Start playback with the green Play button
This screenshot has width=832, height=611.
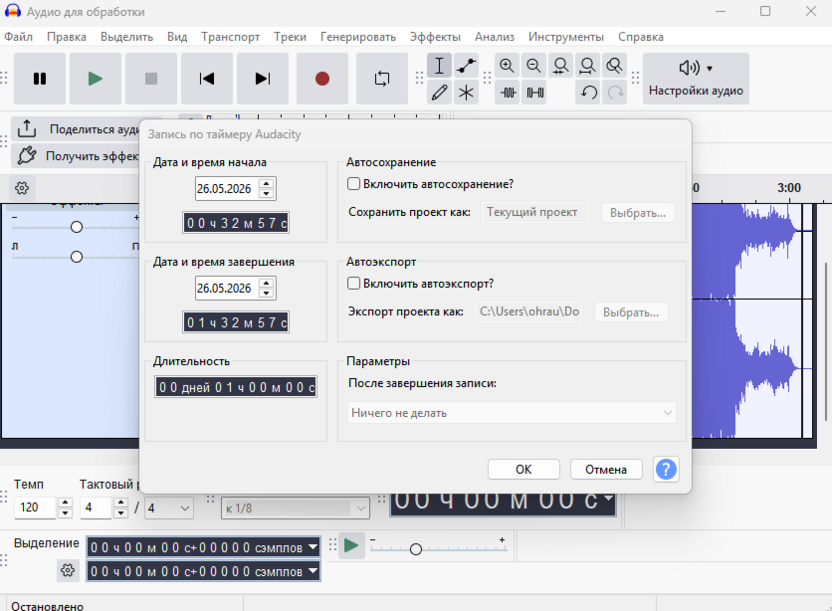pos(96,78)
